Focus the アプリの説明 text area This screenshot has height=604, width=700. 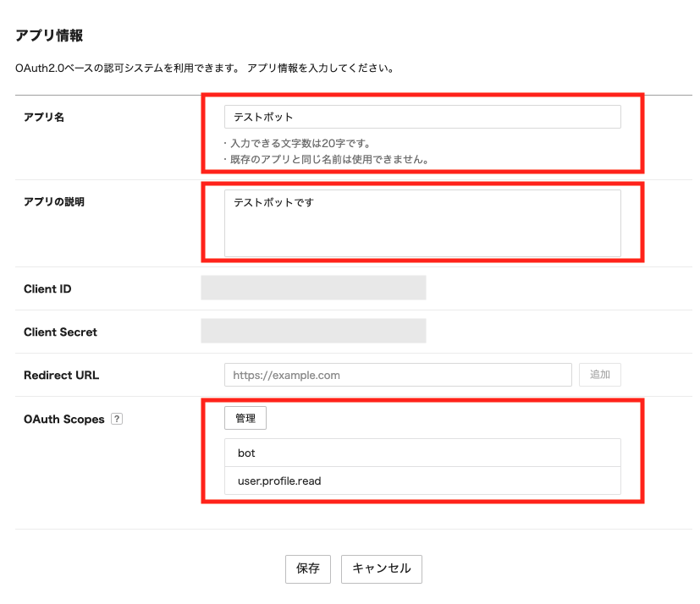pyautogui.click(x=422, y=222)
